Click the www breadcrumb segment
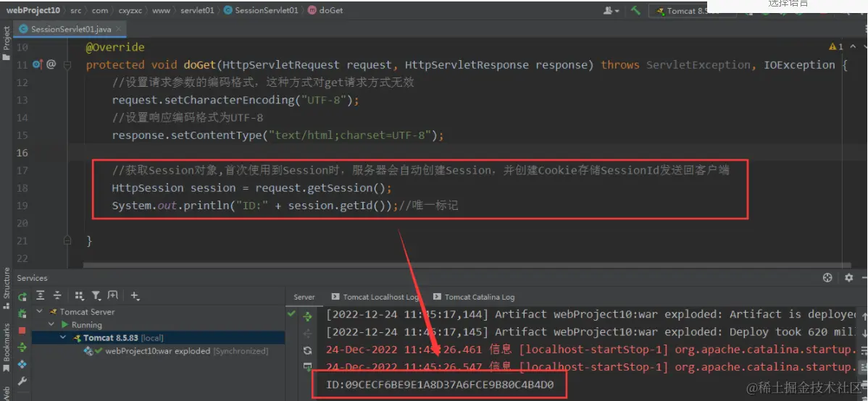This screenshot has width=868, height=401. tap(161, 11)
